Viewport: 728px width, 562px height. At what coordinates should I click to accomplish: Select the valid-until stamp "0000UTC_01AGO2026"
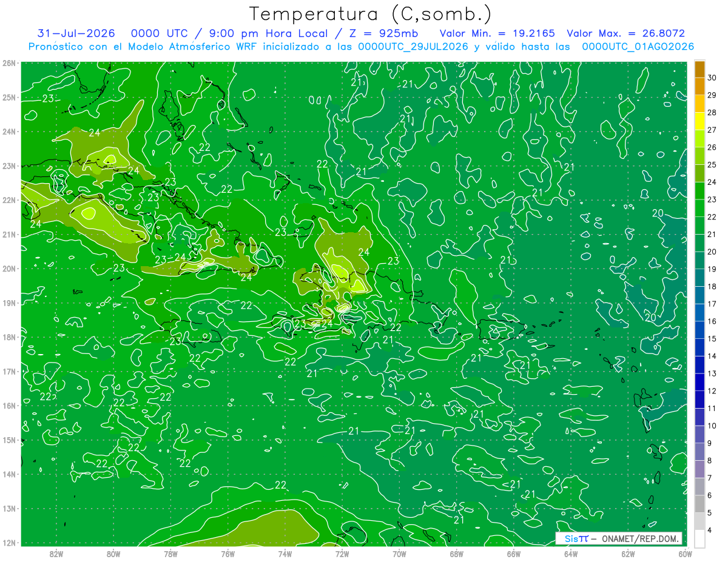[x=638, y=47]
